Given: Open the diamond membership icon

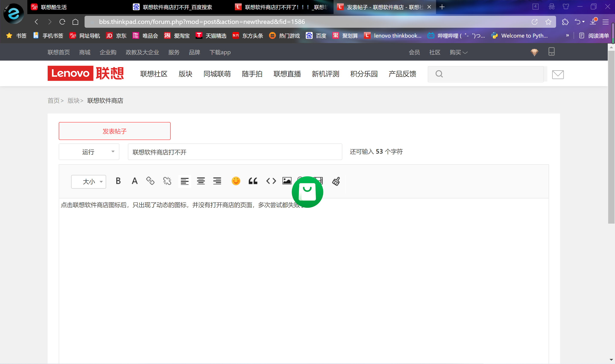Looking at the screenshot, I should [x=534, y=52].
